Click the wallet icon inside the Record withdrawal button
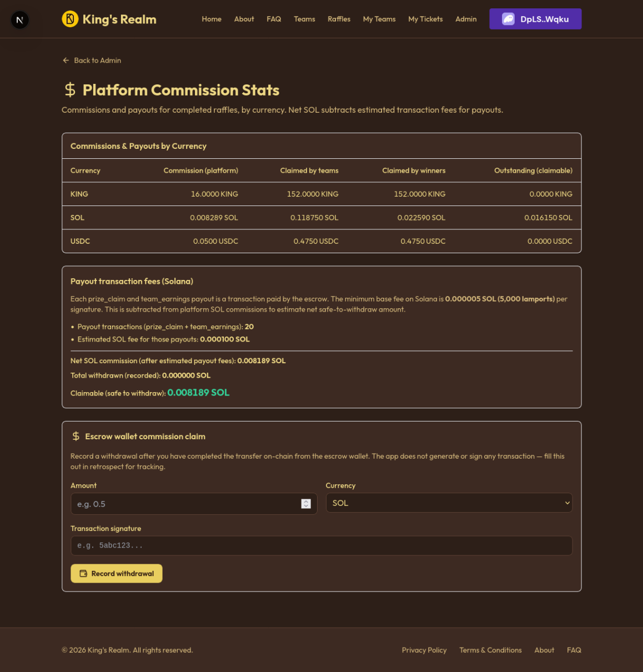 click(82, 573)
